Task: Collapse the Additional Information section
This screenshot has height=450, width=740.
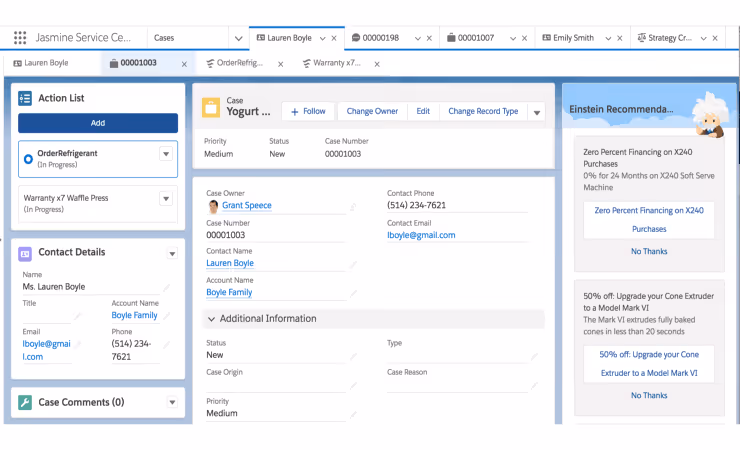Action: [x=211, y=319]
